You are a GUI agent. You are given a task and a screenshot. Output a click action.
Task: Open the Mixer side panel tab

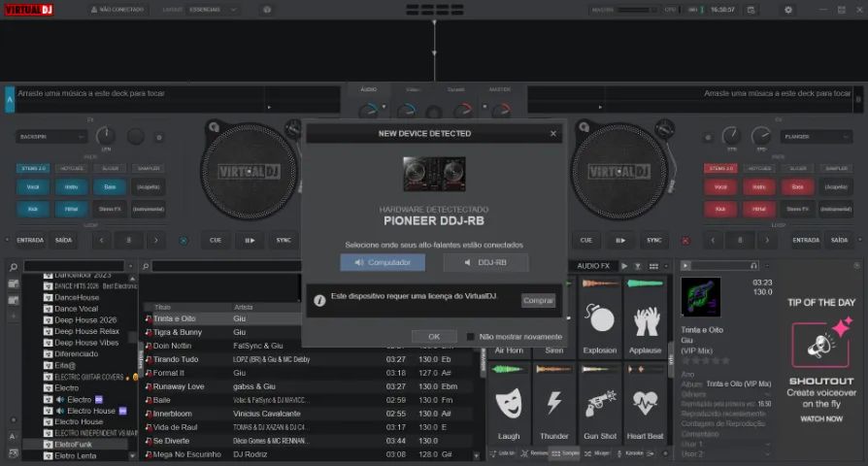597,453
